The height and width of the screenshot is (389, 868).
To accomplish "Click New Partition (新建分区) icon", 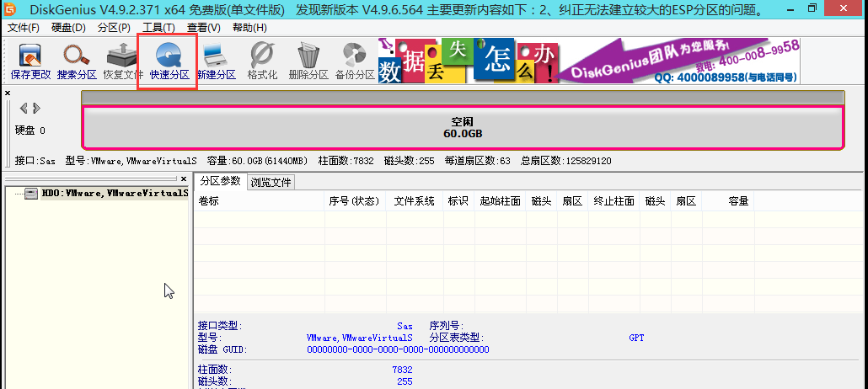I will [x=216, y=61].
